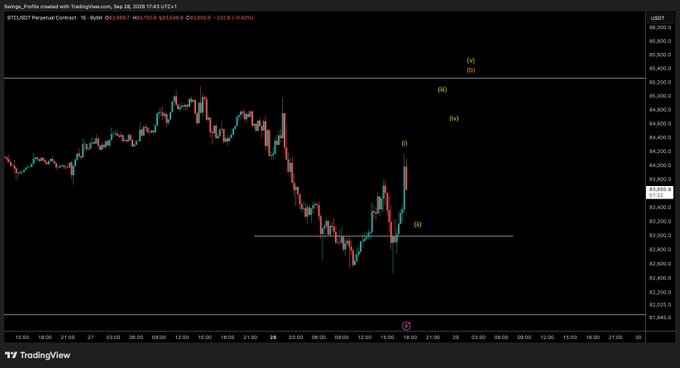Click the yellow (ii) wave label

pyautogui.click(x=417, y=224)
